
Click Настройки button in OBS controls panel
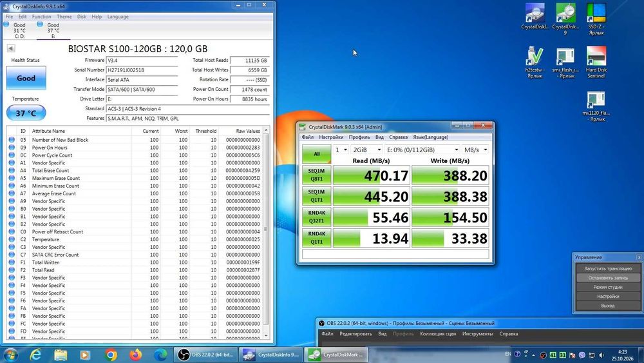tap(608, 297)
